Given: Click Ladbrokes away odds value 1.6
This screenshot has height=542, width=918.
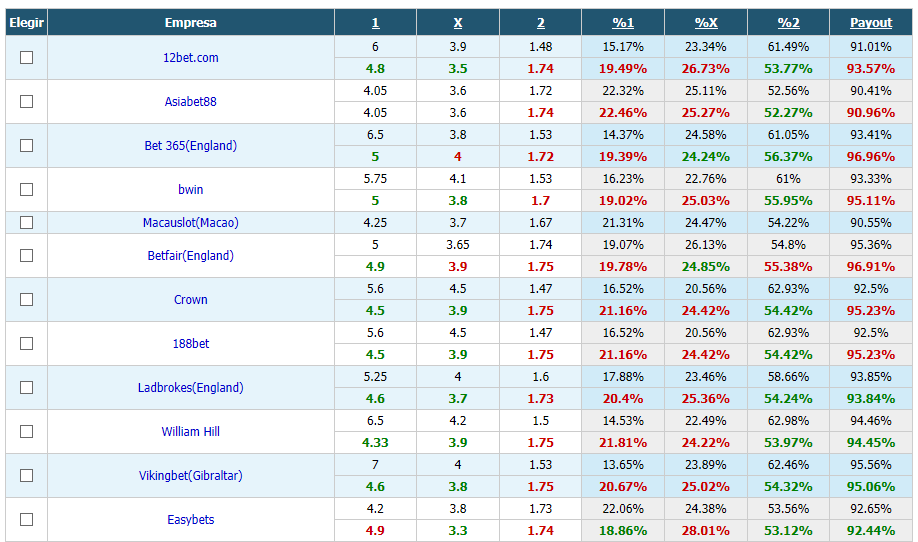Looking at the screenshot, I should [x=540, y=376].
